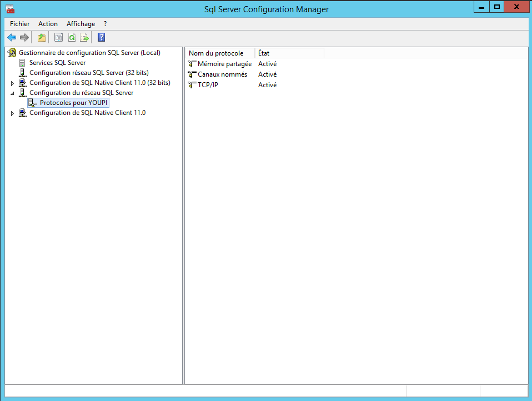532x401 pixels.
Task: Click the Forward arrow toolbar icon
Action: [24, 37]
